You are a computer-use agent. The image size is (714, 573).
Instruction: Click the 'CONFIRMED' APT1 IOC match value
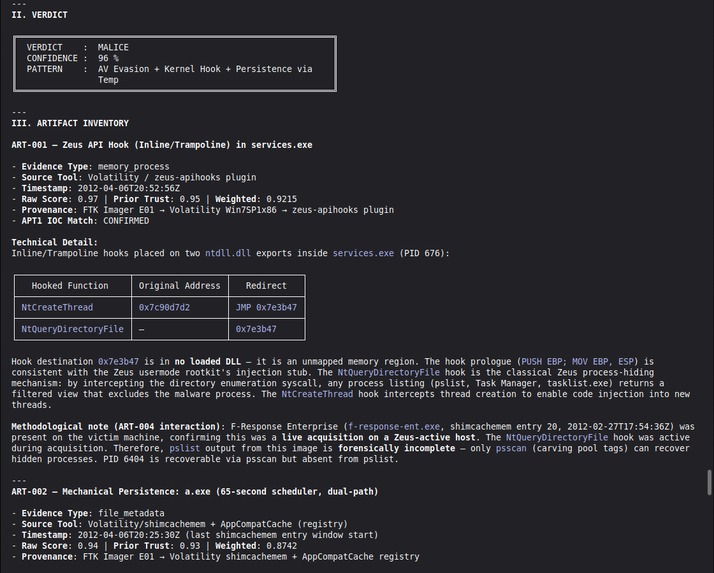(126, 221)
